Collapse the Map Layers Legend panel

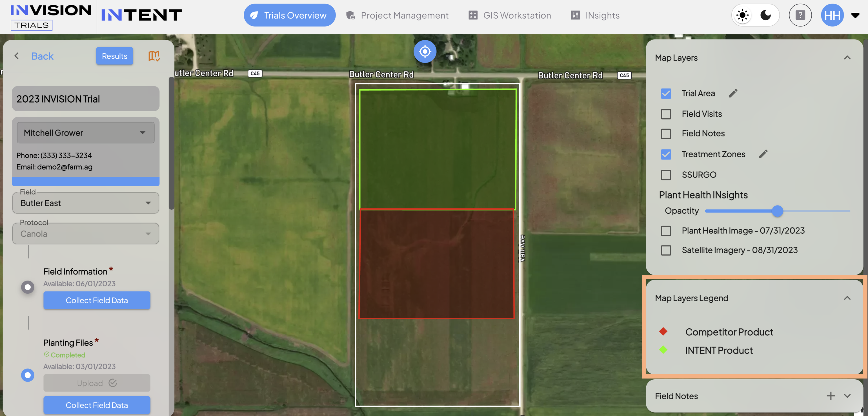click(847, 298)
